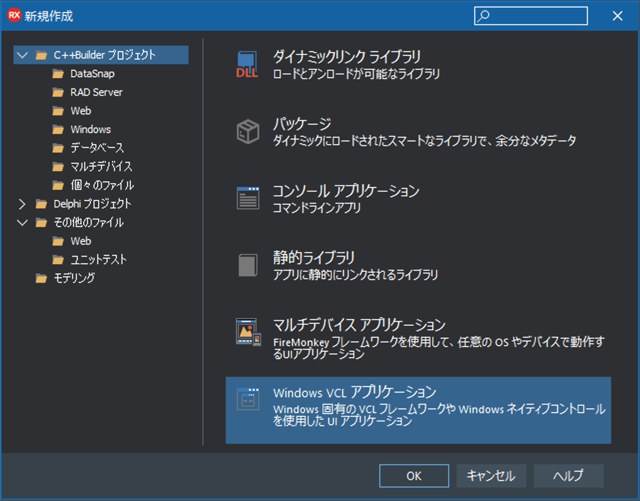This screenshot has height=501, width=640.
Task: Click the magnifier icon in search box
Action: pyautogui.click(x=484, y=16)
